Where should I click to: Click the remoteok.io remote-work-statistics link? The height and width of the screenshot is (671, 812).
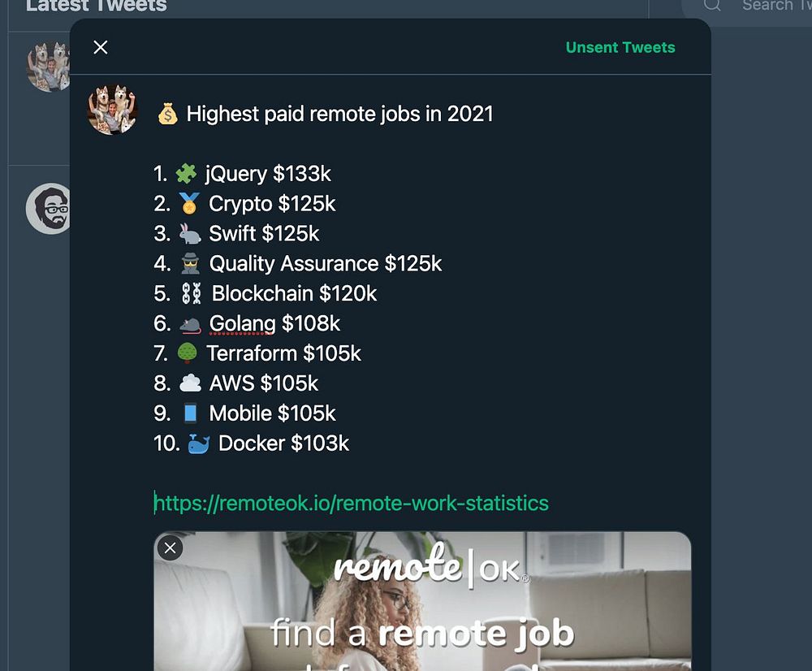coord(352,503)
